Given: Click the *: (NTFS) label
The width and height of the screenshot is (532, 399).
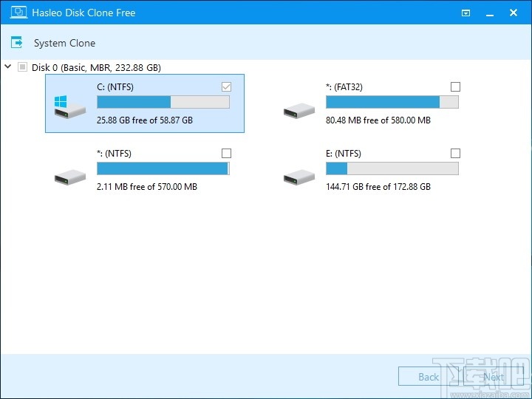Looking at the screenshot, I should point(114,154).
